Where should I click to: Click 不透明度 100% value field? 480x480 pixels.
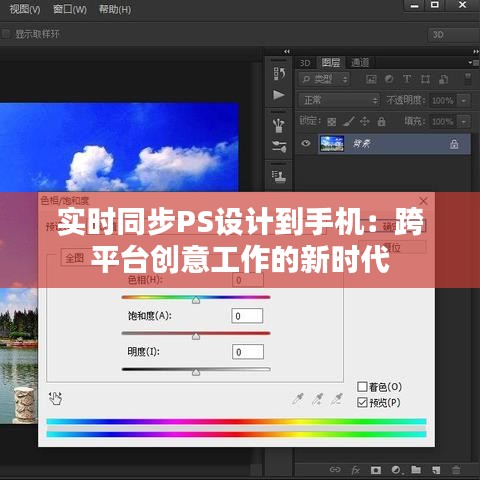443,100
